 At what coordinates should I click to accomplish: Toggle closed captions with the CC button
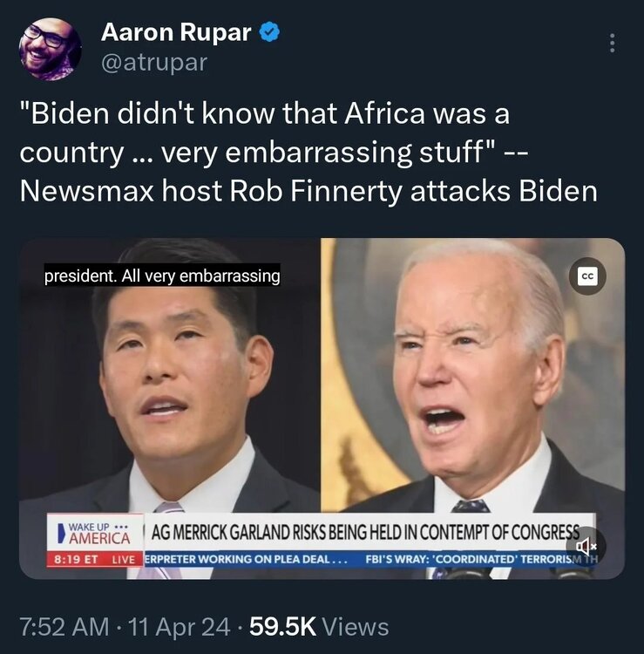587,276
